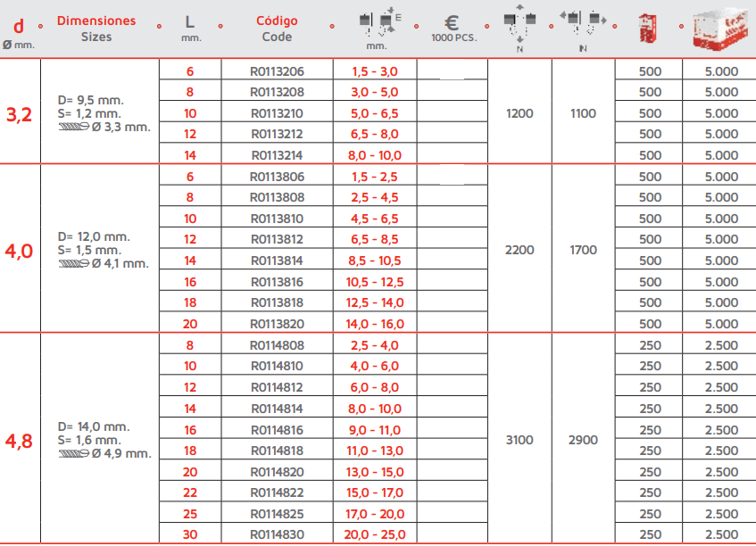Click the 'd Ø mm.' column header
Viewport: 756px width, 546px height.
coord(19,33)
